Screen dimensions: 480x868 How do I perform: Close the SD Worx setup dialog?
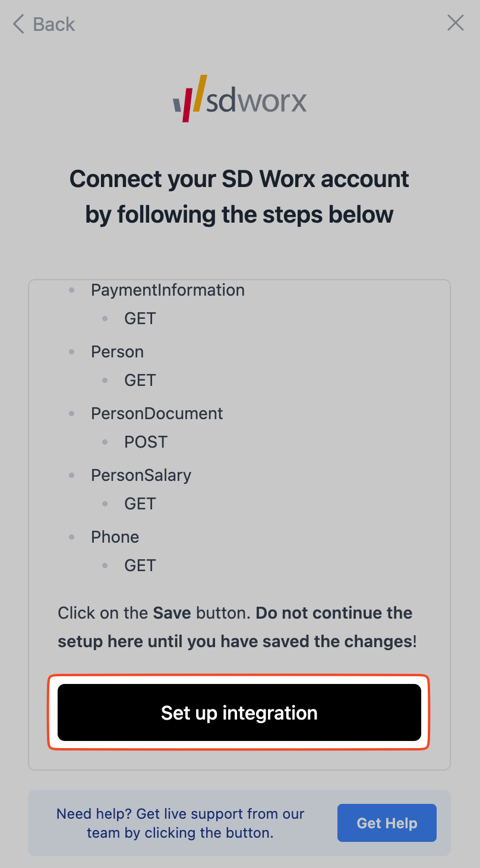pos(455,23)
